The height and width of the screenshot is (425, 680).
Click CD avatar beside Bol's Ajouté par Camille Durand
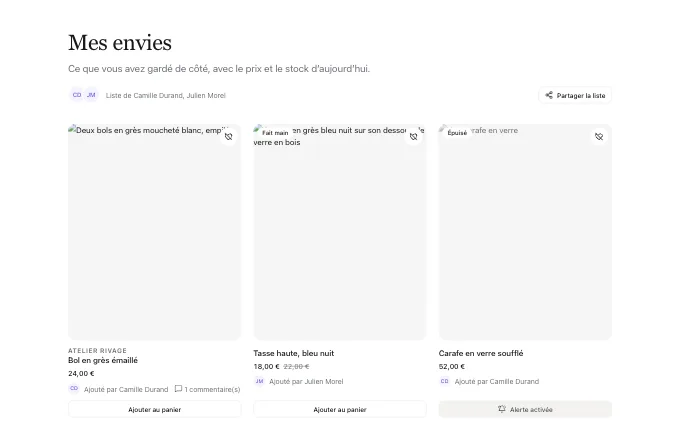(74, 389)
